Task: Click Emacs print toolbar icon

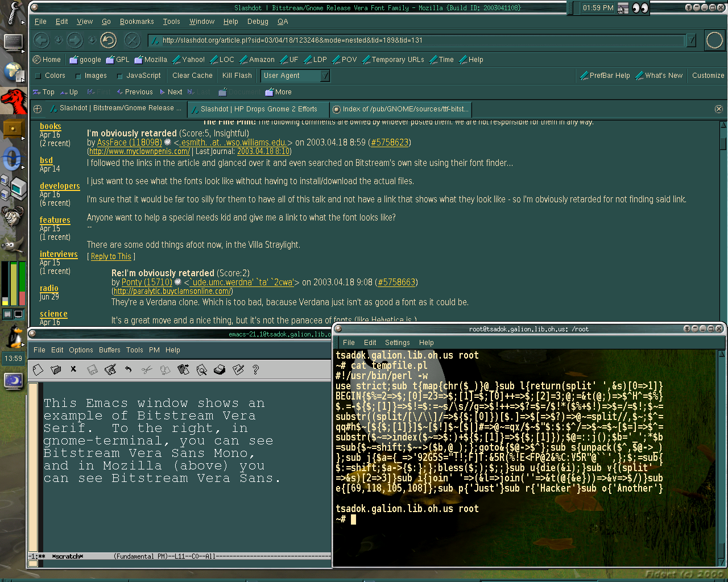Action: pyautogui.click(x=220, y=370)
